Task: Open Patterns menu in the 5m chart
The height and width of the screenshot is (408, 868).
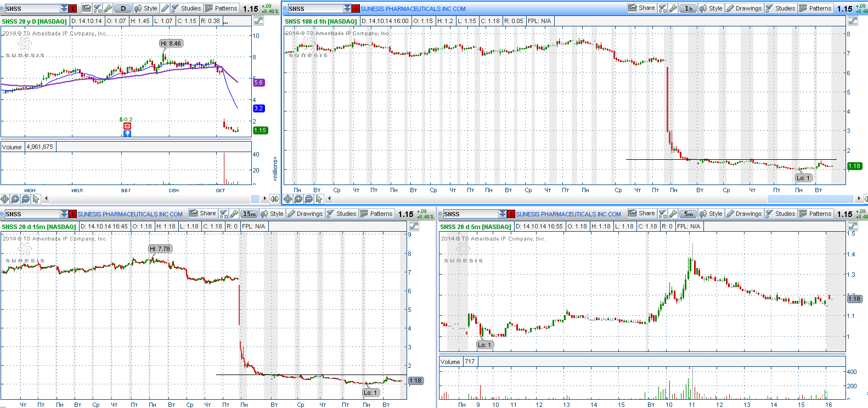Action: (x=815, y=214)
